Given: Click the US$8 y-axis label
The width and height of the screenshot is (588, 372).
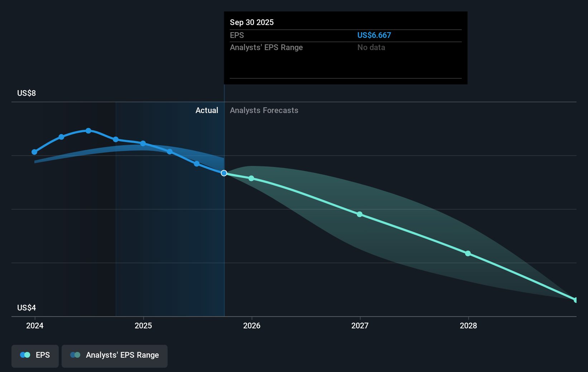Looking at the screenshot, I should (26, 93).
